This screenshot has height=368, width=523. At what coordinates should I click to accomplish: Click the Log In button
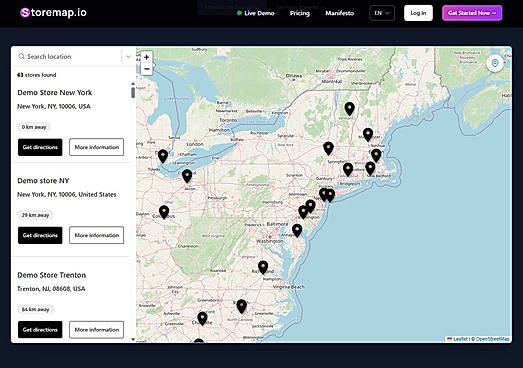pos(418,13)
